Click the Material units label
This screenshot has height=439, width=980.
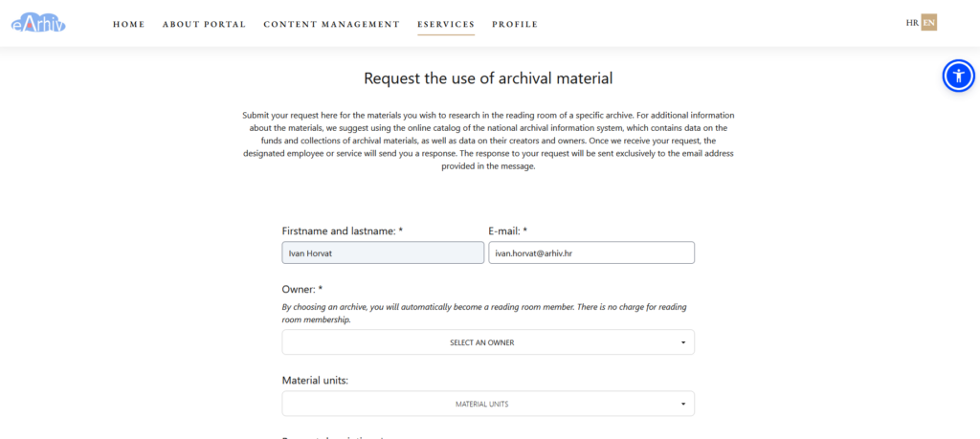(315, 381)
